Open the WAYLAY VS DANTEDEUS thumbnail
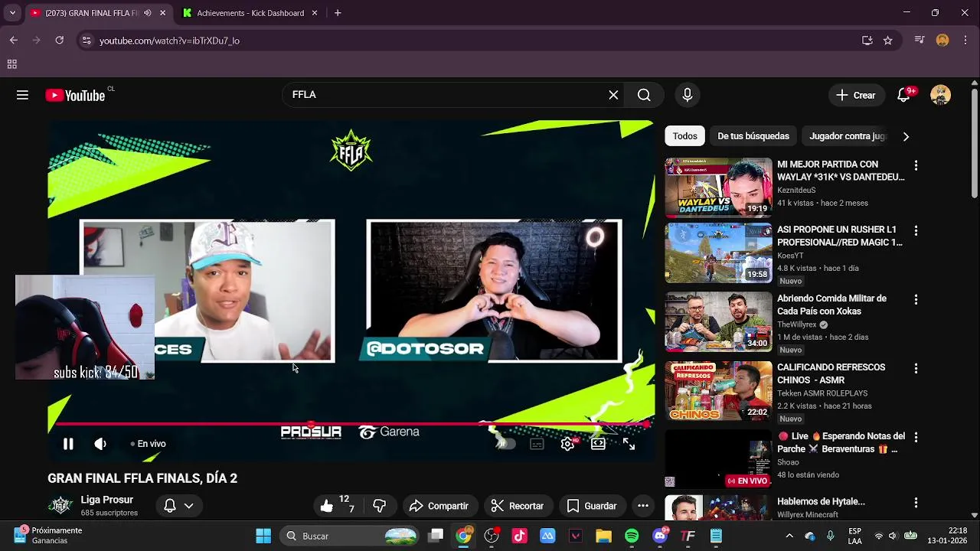Screen dimensions: 980x551 pos(718,187)
